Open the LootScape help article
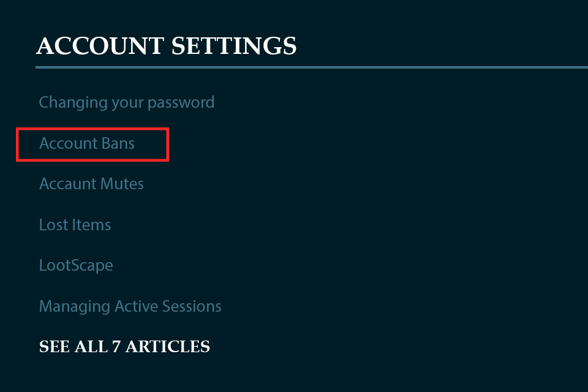588x392 pixels. point(76,266)
